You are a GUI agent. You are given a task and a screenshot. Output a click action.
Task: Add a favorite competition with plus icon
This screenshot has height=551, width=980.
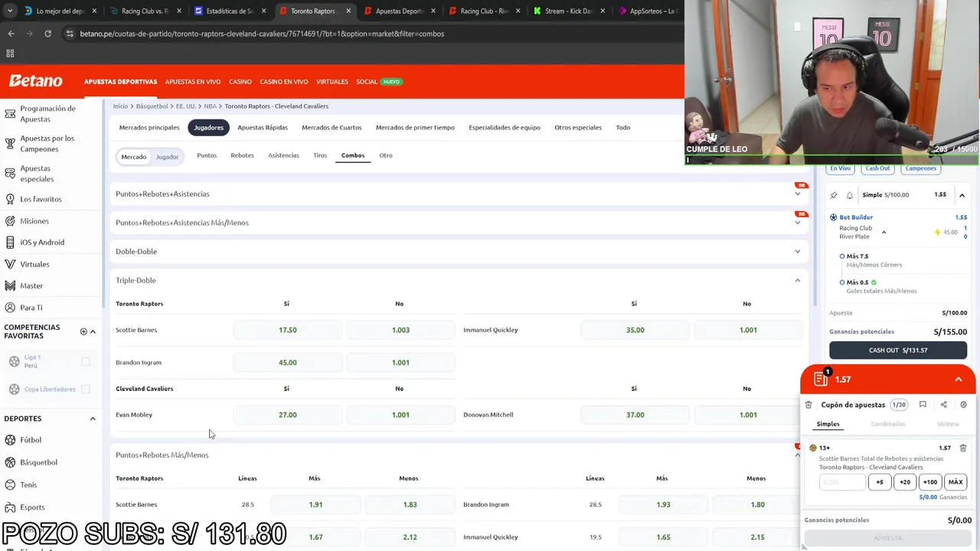83,331
